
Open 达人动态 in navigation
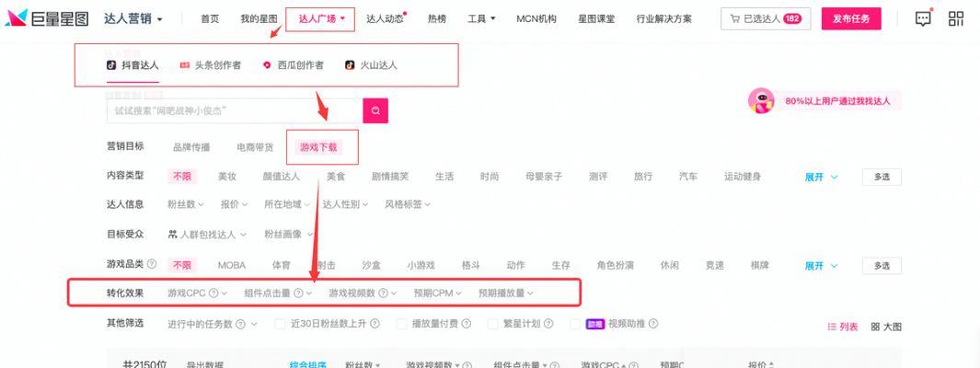(385, 18)
